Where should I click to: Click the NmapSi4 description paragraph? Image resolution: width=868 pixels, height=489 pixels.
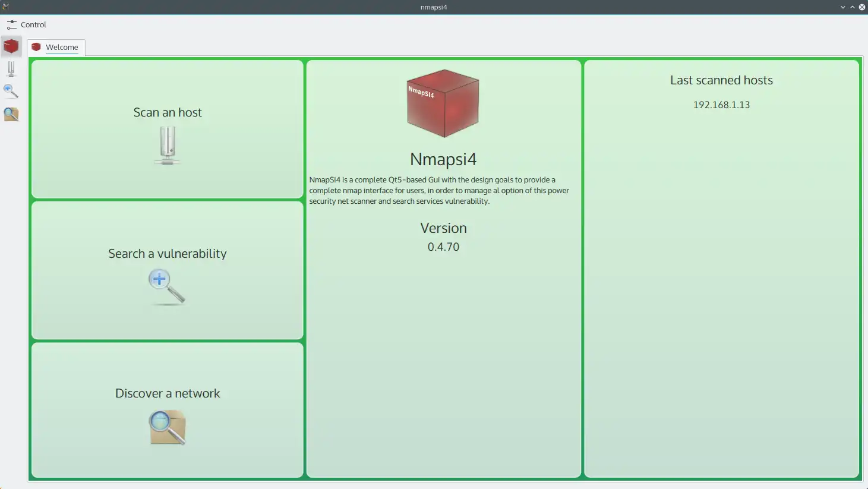(x=439, y=191)
